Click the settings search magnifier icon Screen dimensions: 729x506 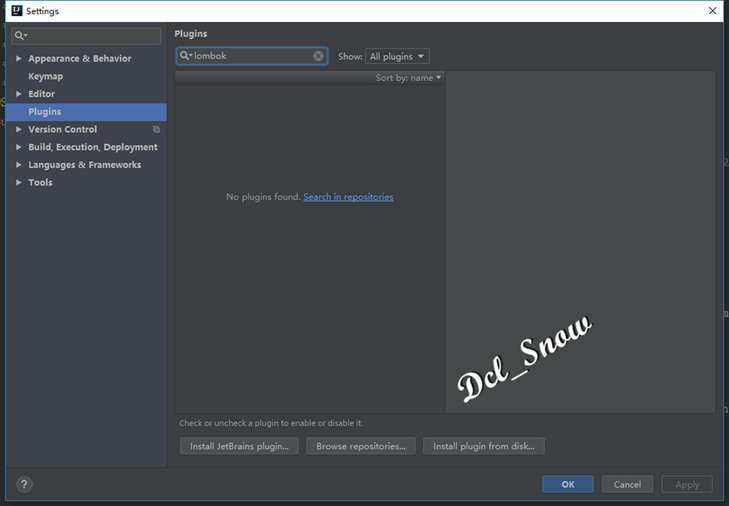(x=20, y=35)
